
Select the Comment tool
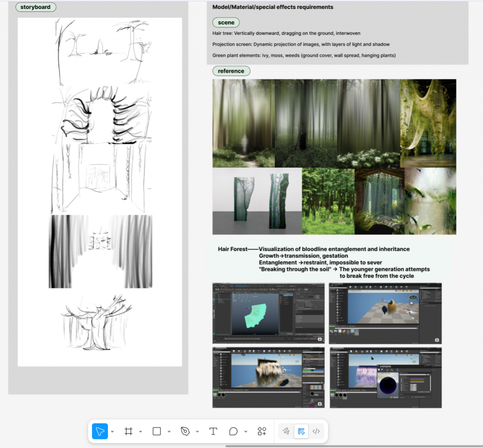[233, 431]
